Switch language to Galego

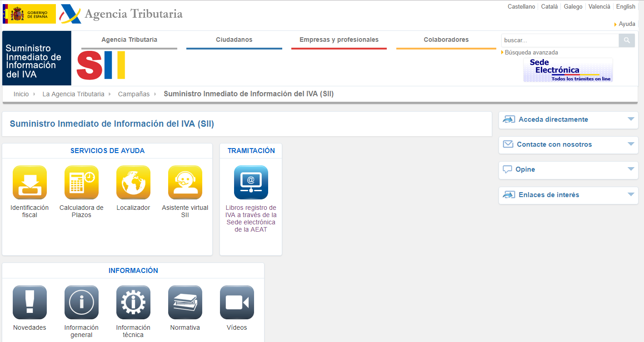[x=573, y=7]
